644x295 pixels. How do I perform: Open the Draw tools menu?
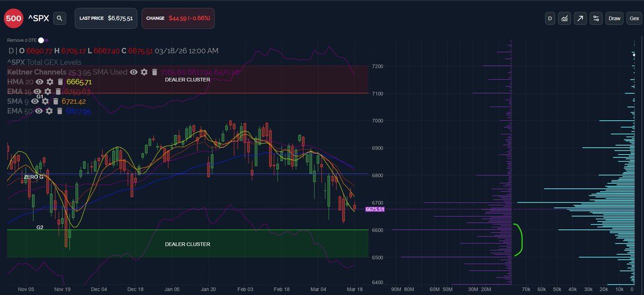click(614, 18)
